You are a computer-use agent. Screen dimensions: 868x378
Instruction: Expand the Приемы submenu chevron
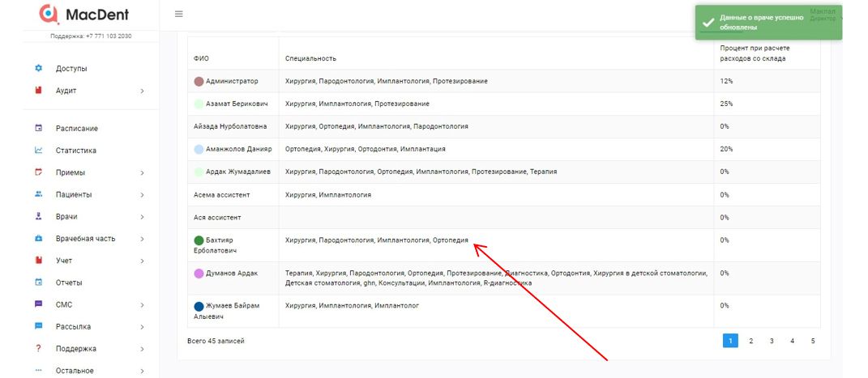pyautogui.click(x=142, y=172)
